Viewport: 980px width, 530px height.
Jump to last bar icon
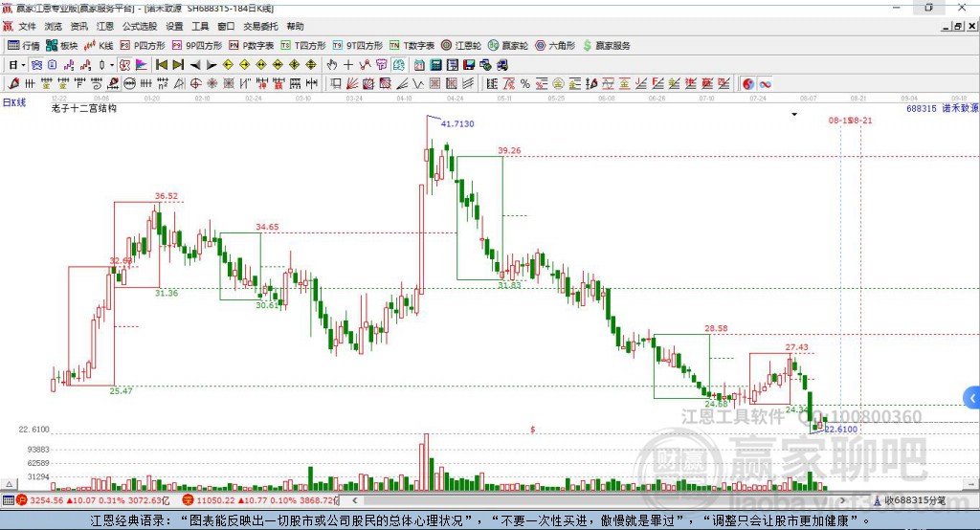point(178,65)
